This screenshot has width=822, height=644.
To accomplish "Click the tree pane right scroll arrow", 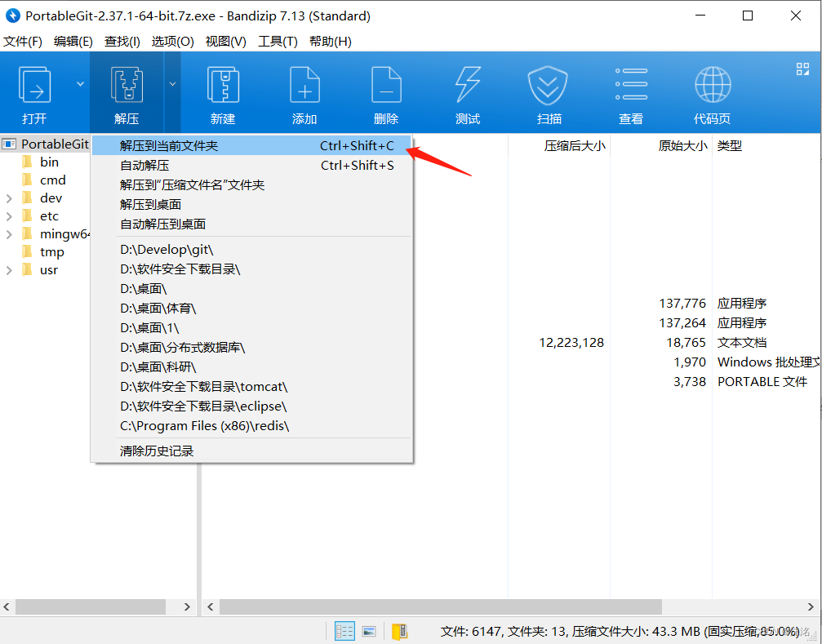I will coord(187,606).
